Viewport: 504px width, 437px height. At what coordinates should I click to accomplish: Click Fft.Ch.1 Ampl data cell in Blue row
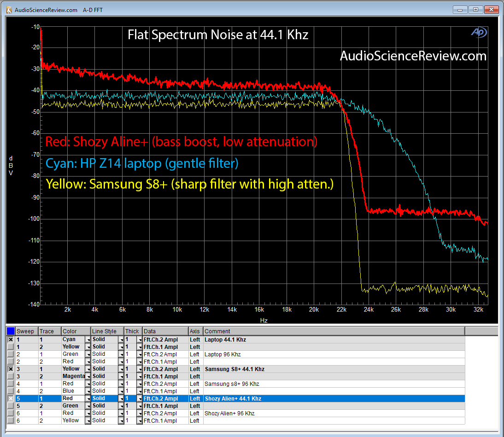pyautogui.click(x=165, y=391)
